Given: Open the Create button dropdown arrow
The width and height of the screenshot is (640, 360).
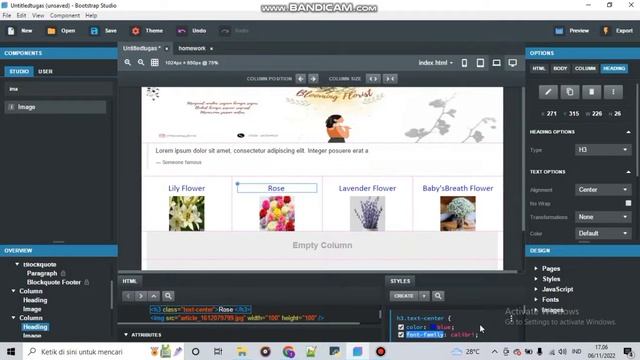Looking at the screenshot, I should 424,296.
